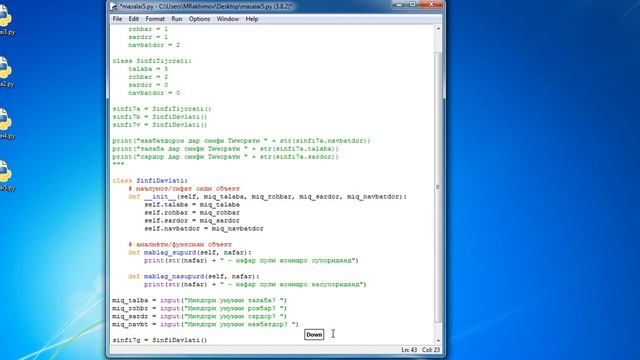
Task: Click the 'self.sardor = miq_sardor' line
Action: point(192,220)
